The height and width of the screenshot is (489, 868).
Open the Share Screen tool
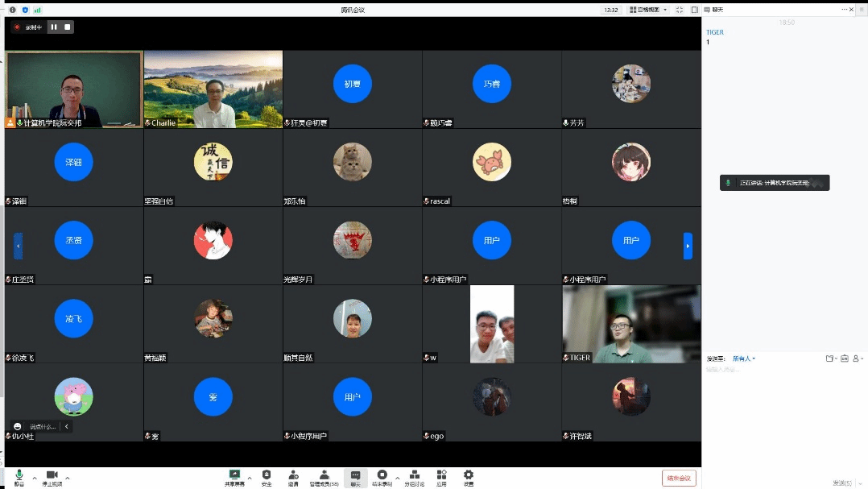[234, 476]
